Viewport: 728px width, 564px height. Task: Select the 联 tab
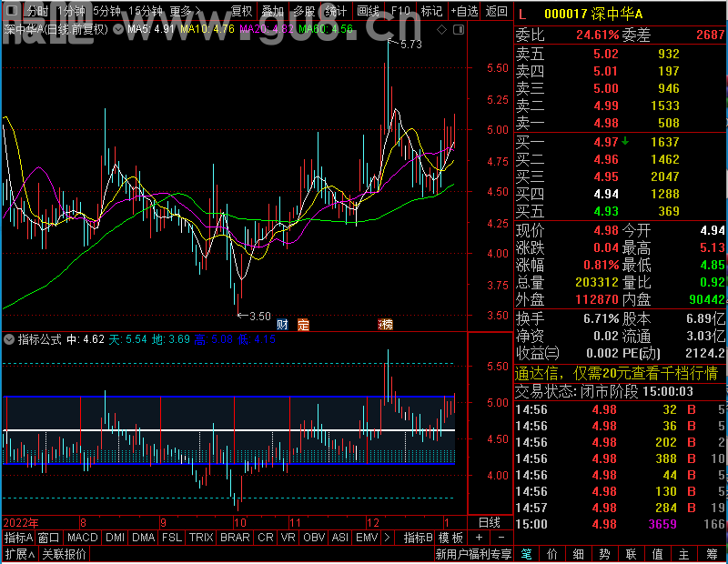631,554
